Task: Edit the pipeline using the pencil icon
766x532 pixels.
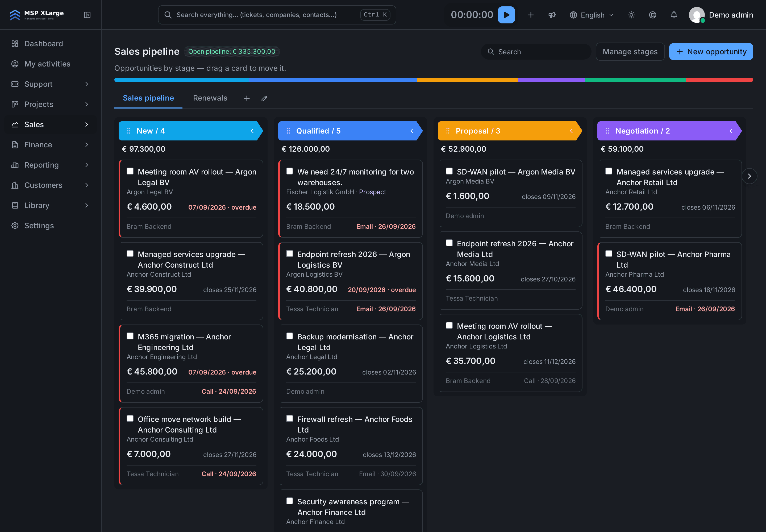Action: click(x=264, y=98)
